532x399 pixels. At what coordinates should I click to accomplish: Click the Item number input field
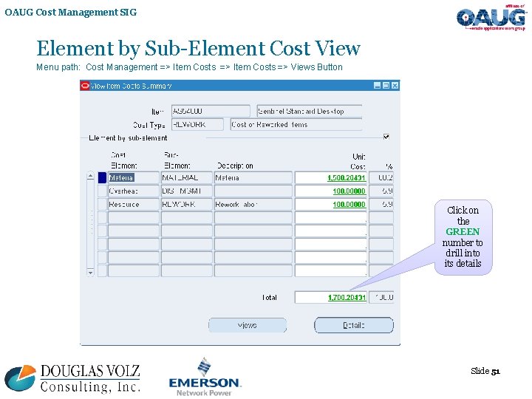tap(211, 111)
